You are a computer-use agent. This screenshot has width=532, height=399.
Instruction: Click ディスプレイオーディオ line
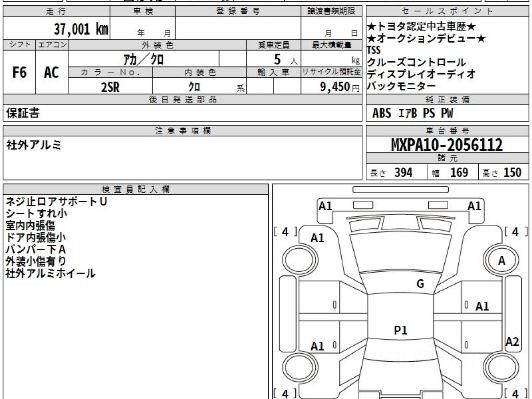pos(422,74)
